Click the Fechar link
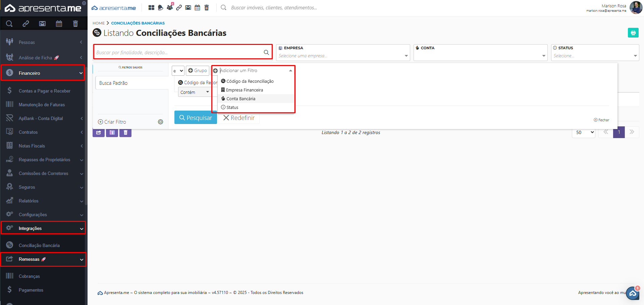Viewport: 644px width, 305px height. point(602,120)
